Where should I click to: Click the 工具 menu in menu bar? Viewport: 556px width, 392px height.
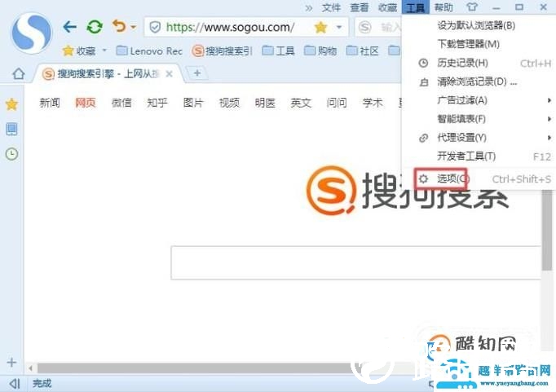(416, 7)
